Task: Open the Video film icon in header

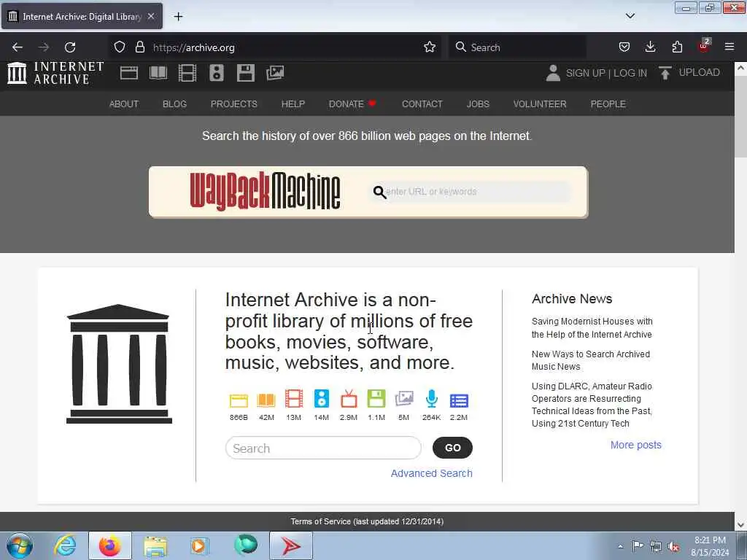Action: pos(187,73)
